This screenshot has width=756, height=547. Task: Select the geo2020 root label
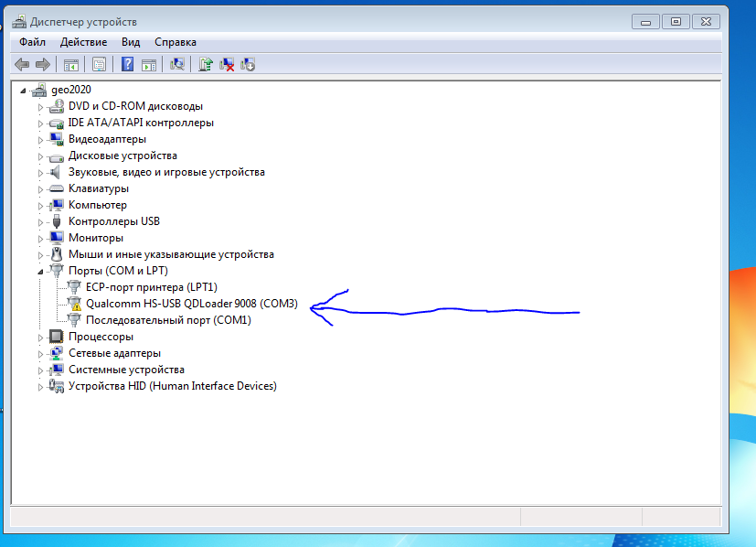click(71, 90)
